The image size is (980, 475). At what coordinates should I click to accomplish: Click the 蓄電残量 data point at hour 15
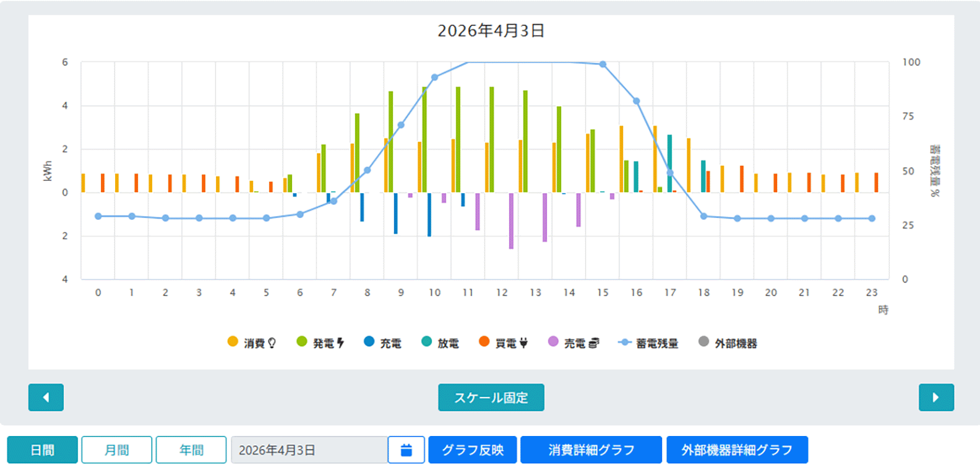(603, 64)
